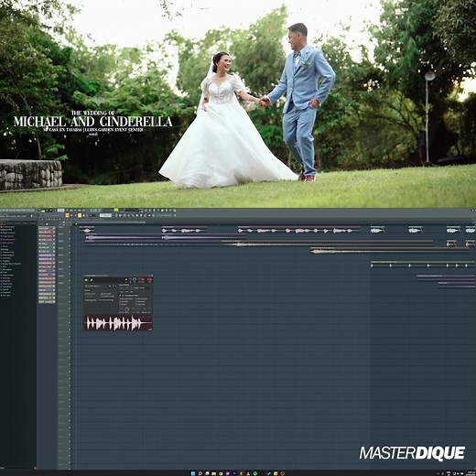The image size is (476, 476).
Task: Click the green sample icon in channel settings
Action: 86,280
